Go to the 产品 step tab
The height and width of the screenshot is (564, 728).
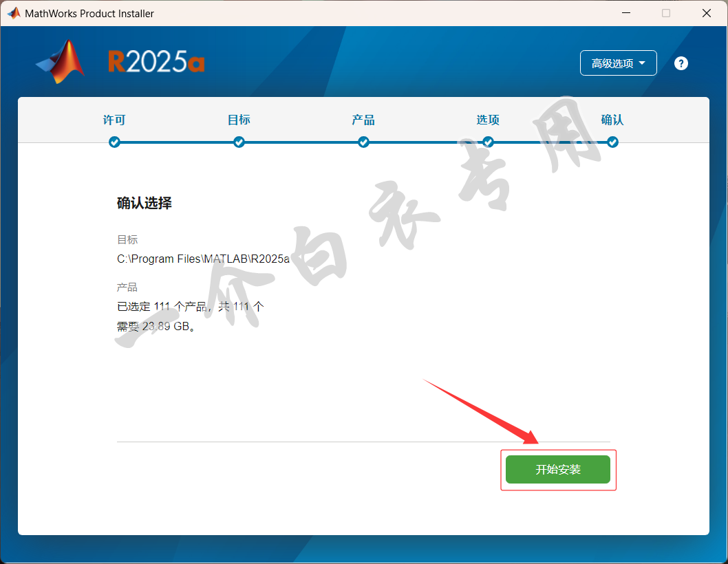pyautogui.click(x=363, y=120)
